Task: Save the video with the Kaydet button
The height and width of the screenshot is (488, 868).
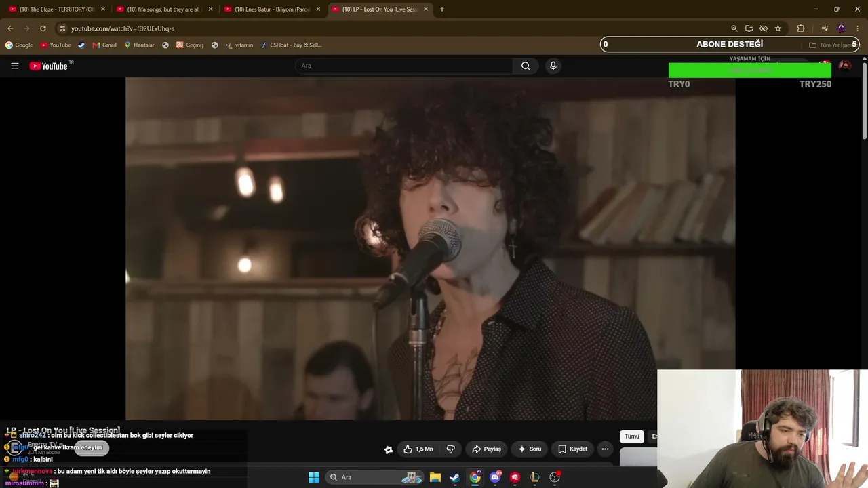Action: coord(572,449)
